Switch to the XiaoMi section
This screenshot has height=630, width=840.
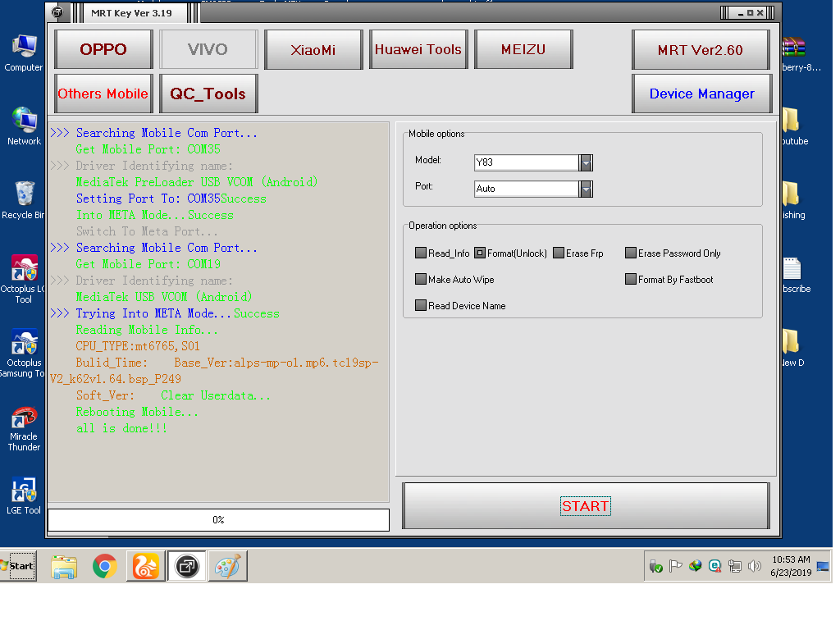point(313,49)
